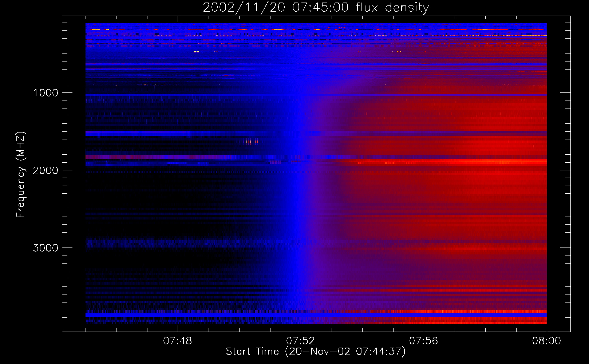Image resolution: width=589 pixels, height=364 pixels.
Task: Select the 'Start Time (20-Nov-02 07:44:37)' label
Action: click(x=316, y=352)
